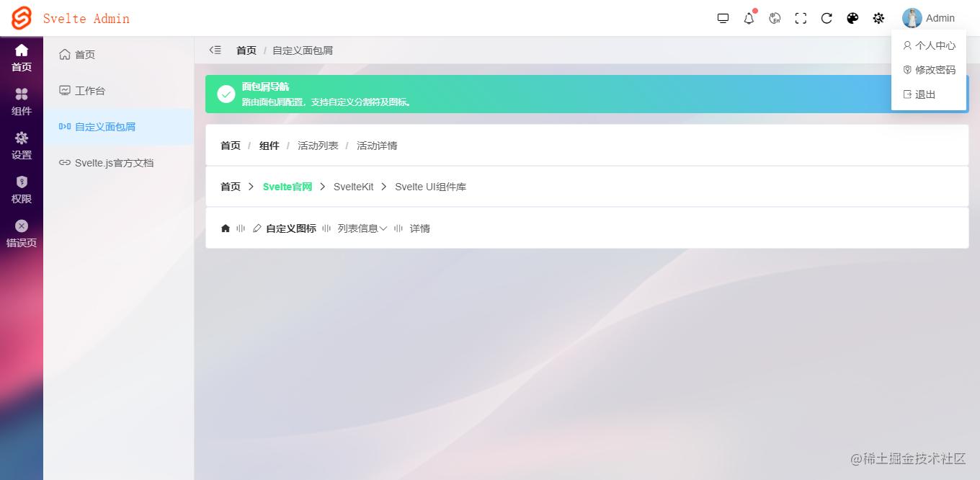980x480 pixels.
Task: Enter fullscreen mode via the fullscreen icon
Action: pyautogui.click(x=801, y=18)
